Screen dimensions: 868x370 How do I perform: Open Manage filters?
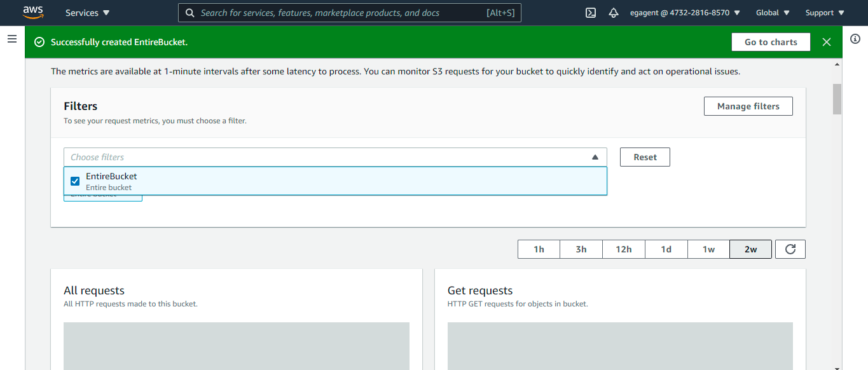coord(748,106)
